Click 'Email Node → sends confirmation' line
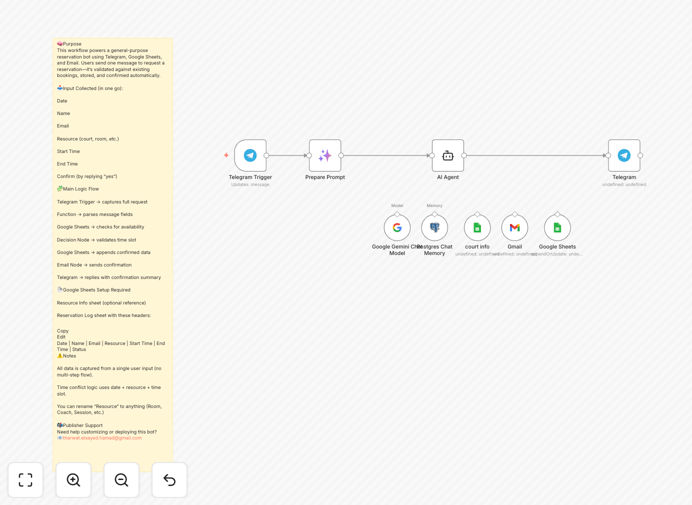This screenshot has width=692, height=505. [x=94, y=265]
